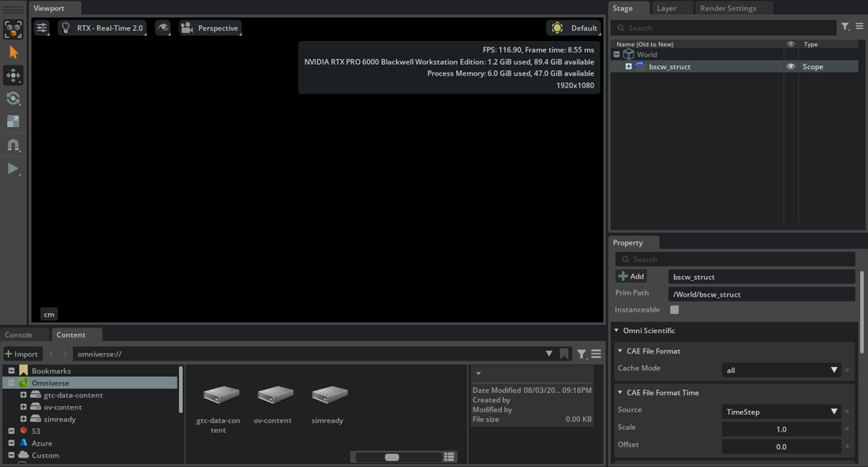This screenshot has width=868, height=467.
Task: Click the visibility column header eye
Action: (791, 43)
